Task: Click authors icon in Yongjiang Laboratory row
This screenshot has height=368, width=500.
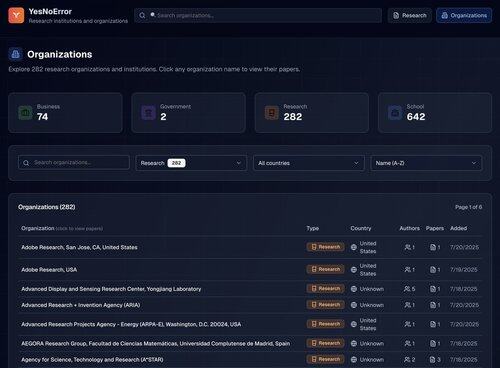Action: (x=407, y=289)
